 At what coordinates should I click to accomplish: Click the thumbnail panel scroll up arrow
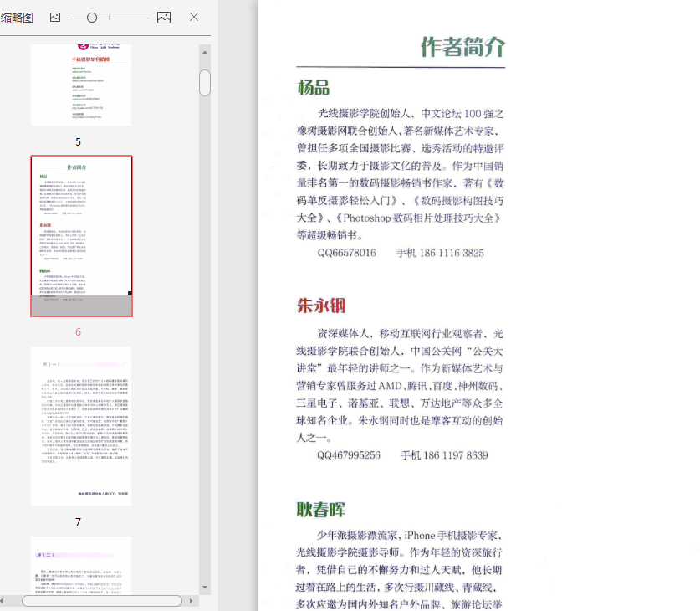pos(205,52)
